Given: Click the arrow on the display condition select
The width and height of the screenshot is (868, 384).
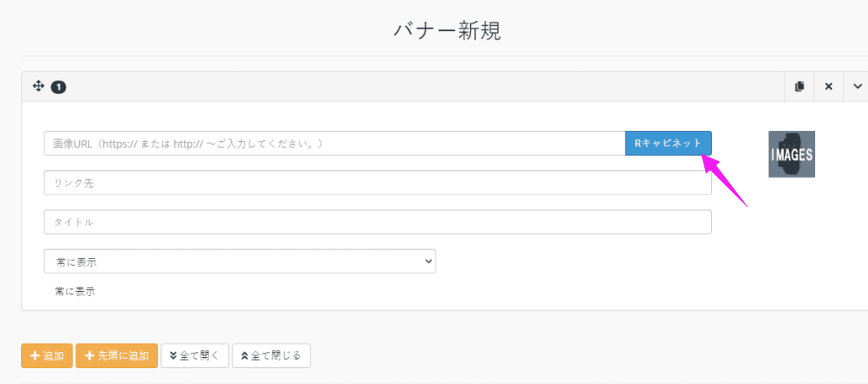Looking at the screenshot, I should (x=427, y=262).
